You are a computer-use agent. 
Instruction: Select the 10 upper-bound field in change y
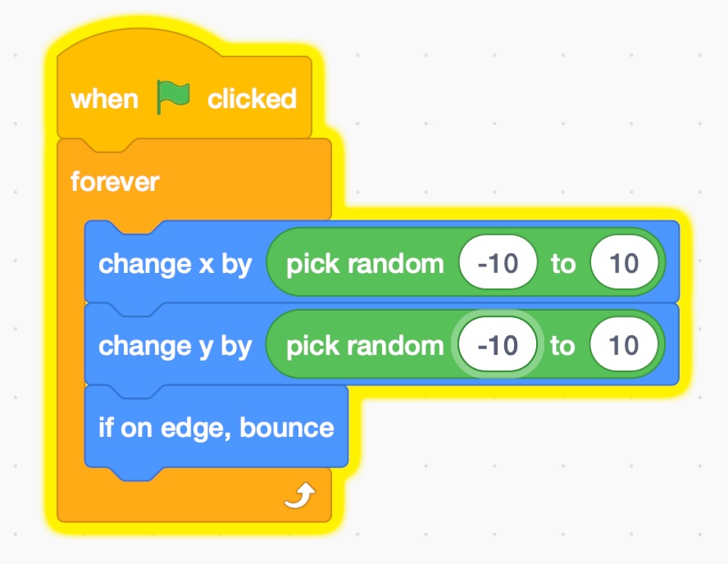pyautogui.click(x=624, y=346)
